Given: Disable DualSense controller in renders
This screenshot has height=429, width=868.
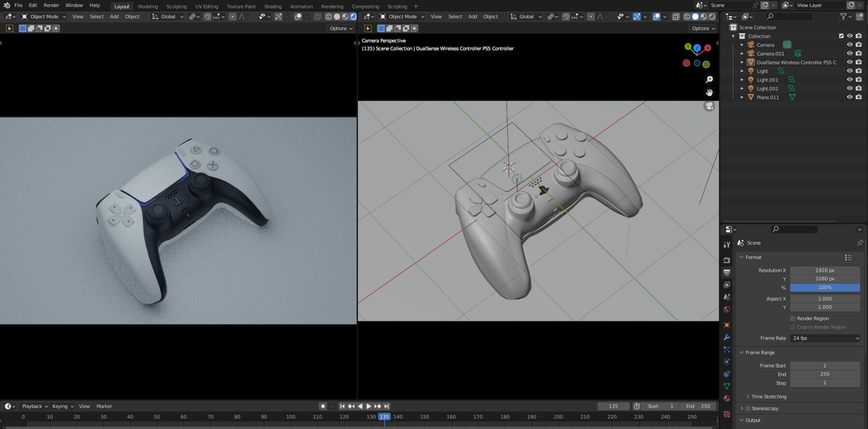Looking at the screenshot, I should click(x=859, y=62).
